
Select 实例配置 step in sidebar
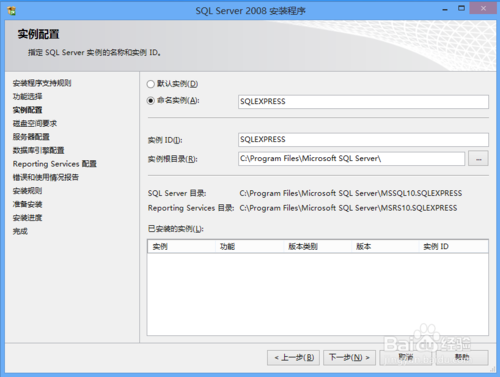(x=28, y=110)
